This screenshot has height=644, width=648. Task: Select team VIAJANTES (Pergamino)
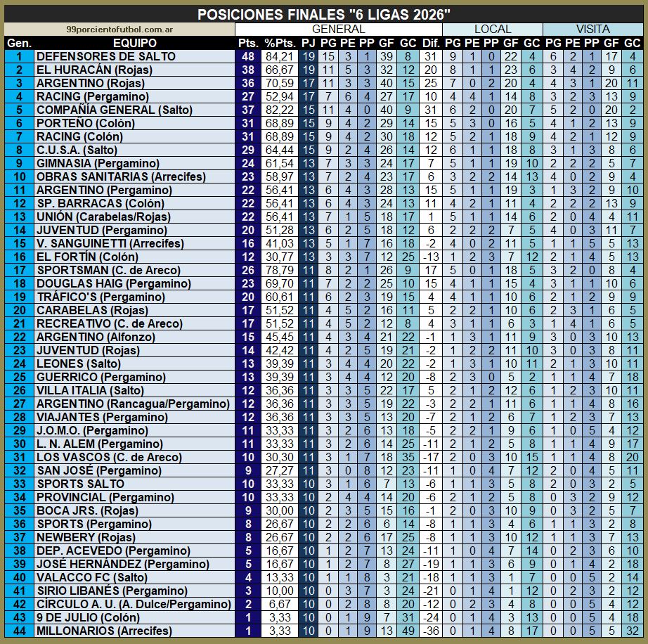point(102,417)
